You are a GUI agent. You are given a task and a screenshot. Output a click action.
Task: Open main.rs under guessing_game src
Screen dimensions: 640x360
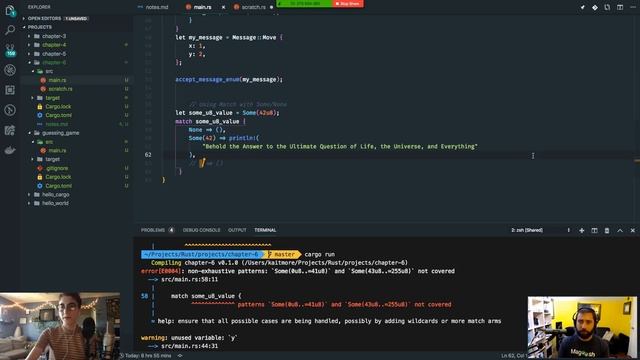(57, 151)
